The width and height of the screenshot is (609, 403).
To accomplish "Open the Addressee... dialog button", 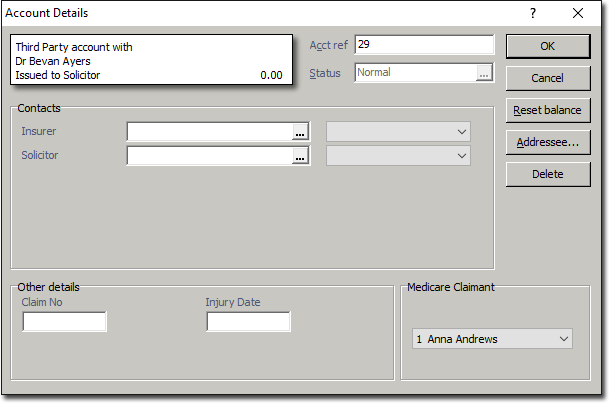I will coord(547,142).
